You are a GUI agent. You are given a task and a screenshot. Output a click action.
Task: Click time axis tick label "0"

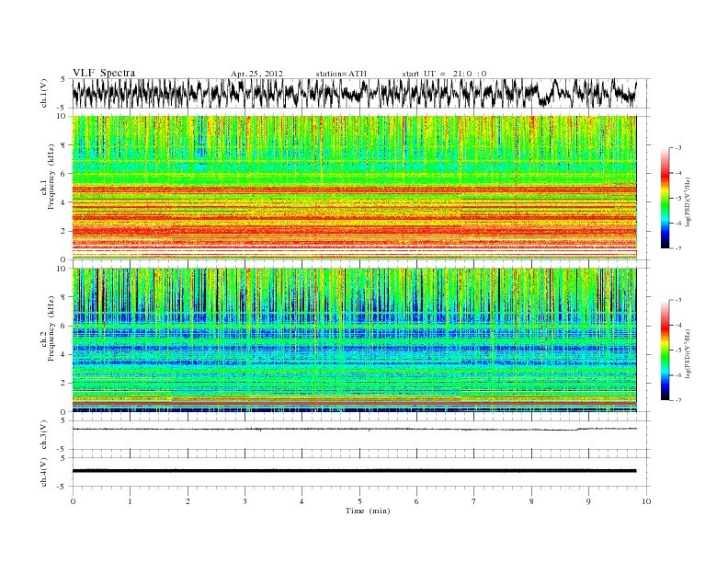73,501
